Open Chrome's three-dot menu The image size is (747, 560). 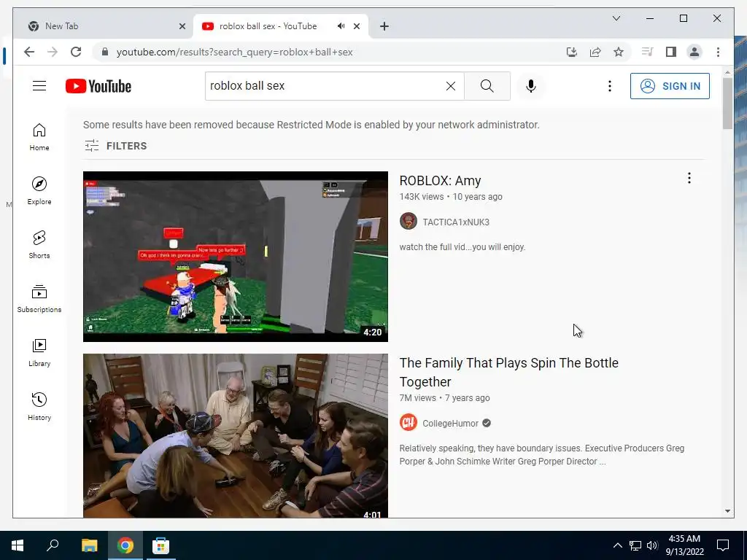[x=718, y=52]
